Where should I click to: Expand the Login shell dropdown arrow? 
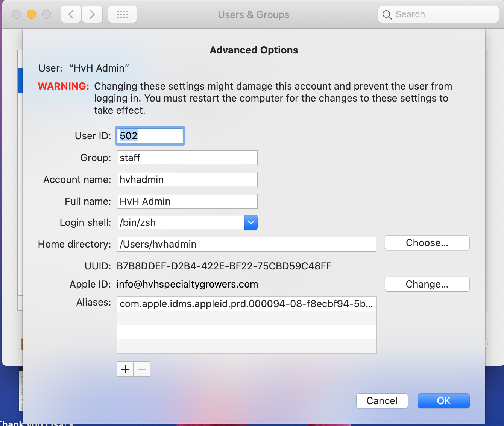tap(251, 222)
